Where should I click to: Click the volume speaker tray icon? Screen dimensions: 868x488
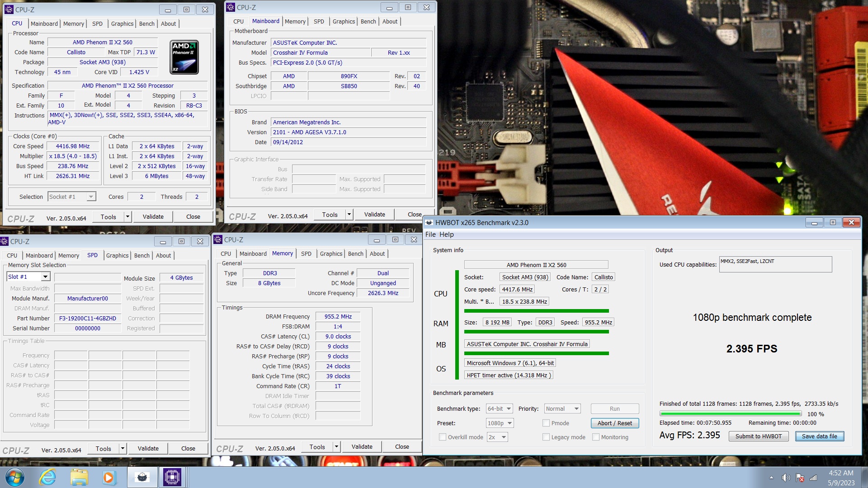click(786, 478)
